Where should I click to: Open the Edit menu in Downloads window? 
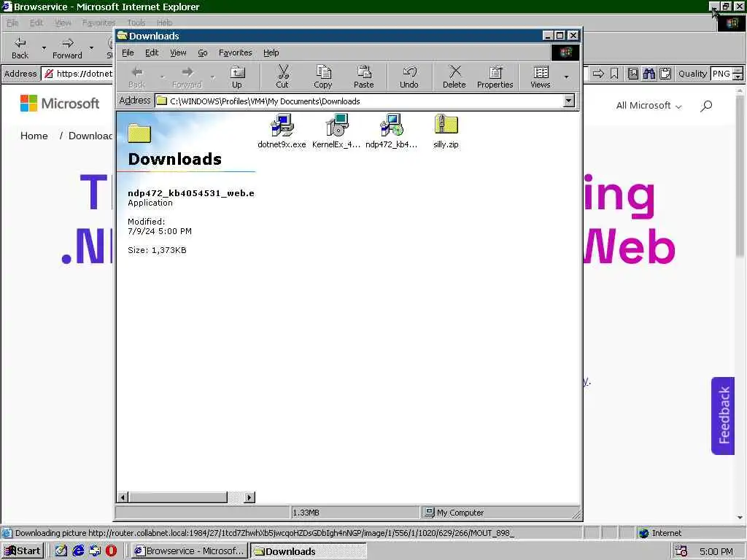tap(152, 52)
